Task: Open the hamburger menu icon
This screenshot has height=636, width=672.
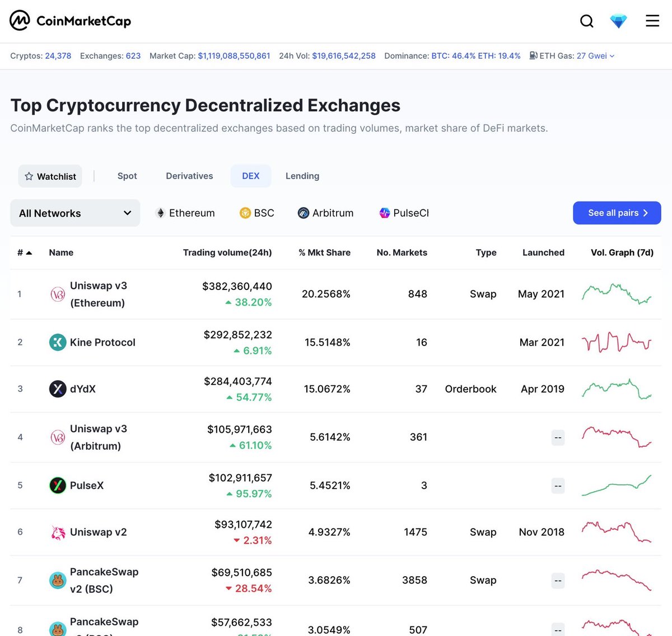Action: tap(652, 21)
